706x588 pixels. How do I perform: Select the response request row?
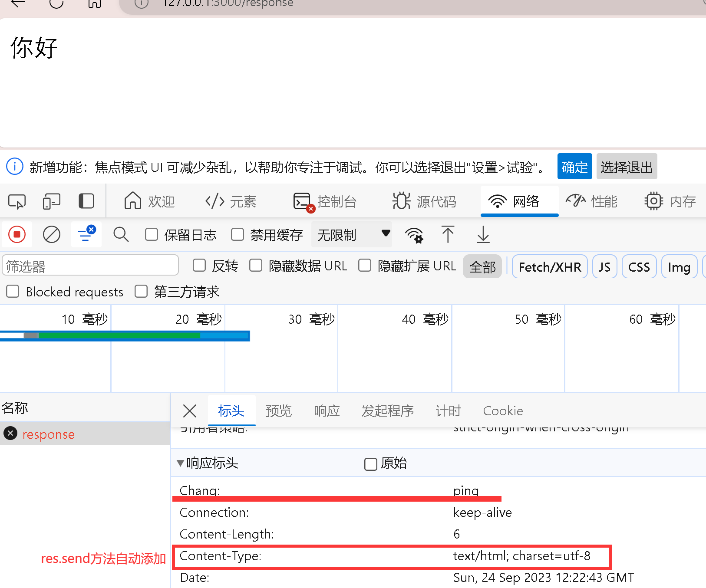85,434
